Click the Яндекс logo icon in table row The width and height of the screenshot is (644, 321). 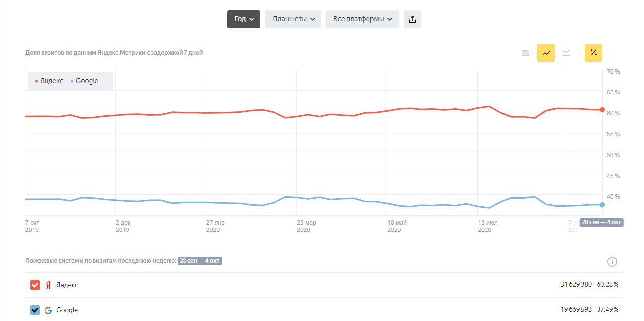pos(48,285)
